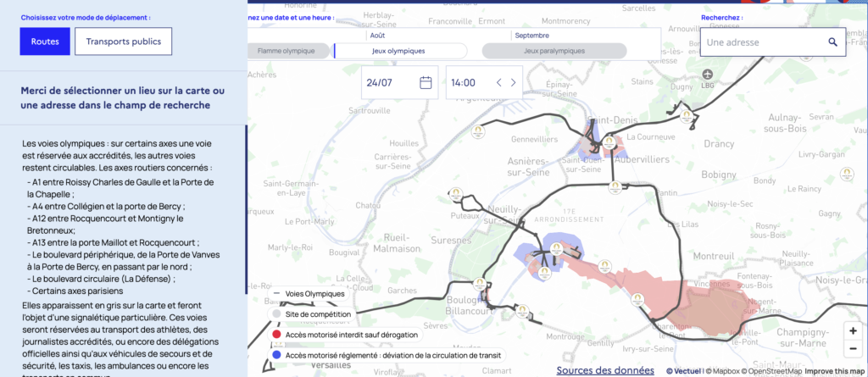Click the Site de compétition legend entry
This screenshot has width=868, height=377.
pos(312,314)
